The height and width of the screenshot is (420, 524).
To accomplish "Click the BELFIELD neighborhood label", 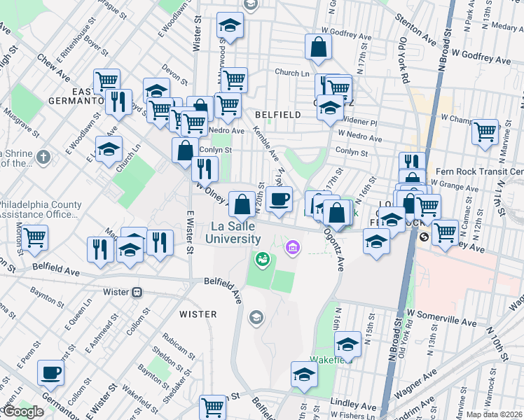I will click(278, 115).
